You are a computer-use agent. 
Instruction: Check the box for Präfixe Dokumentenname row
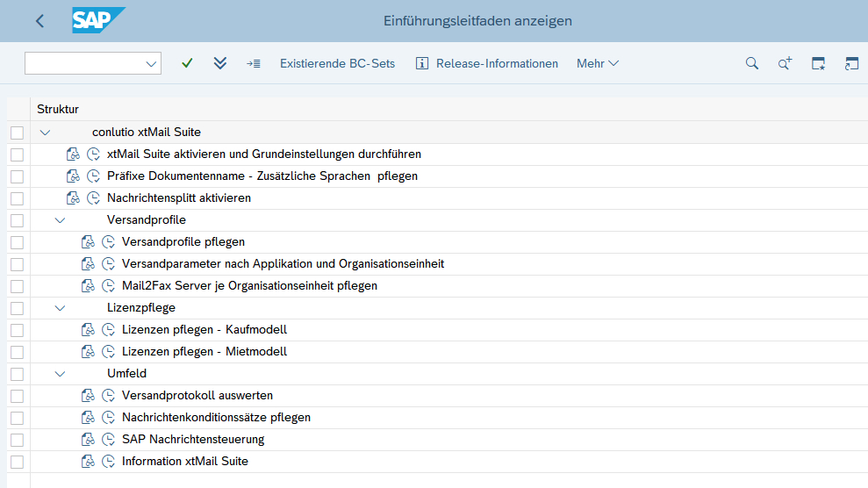pos(18,176)
